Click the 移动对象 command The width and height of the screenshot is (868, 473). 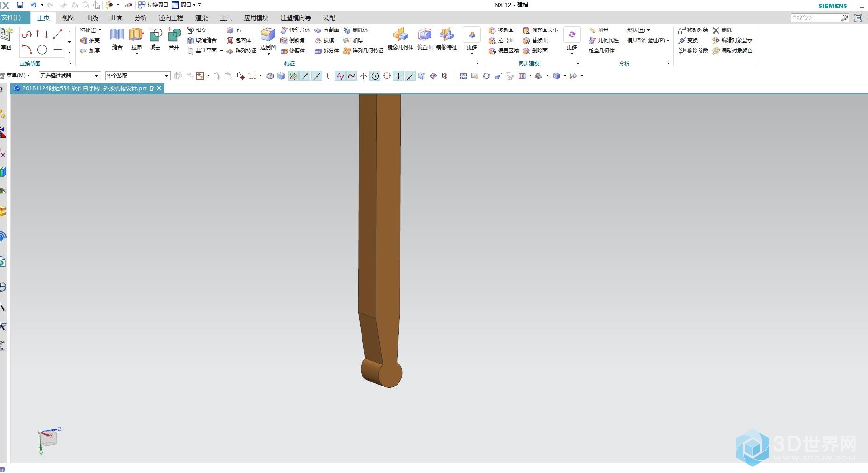click(693, 30)
